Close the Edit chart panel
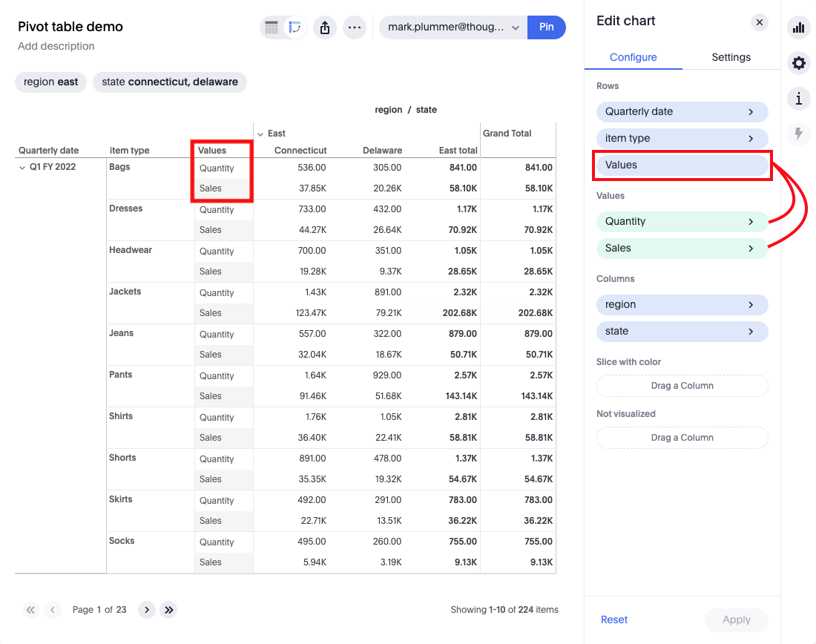This screenshot has height=644, width=816. click(x=759, y=22)
